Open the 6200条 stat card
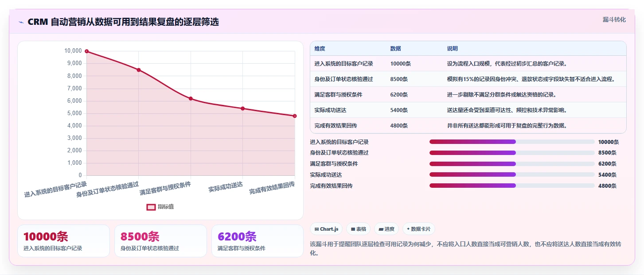Screen dimensions: 644x275 coord(258,241)
